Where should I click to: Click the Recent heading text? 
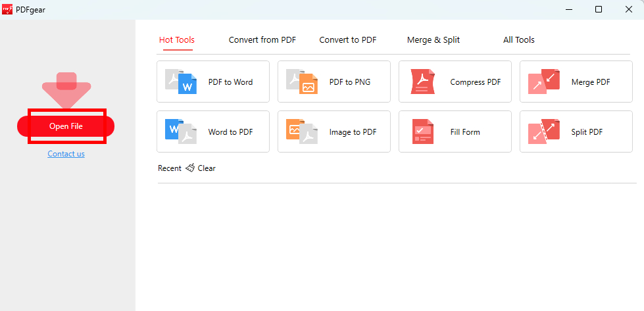pos(170,168)
